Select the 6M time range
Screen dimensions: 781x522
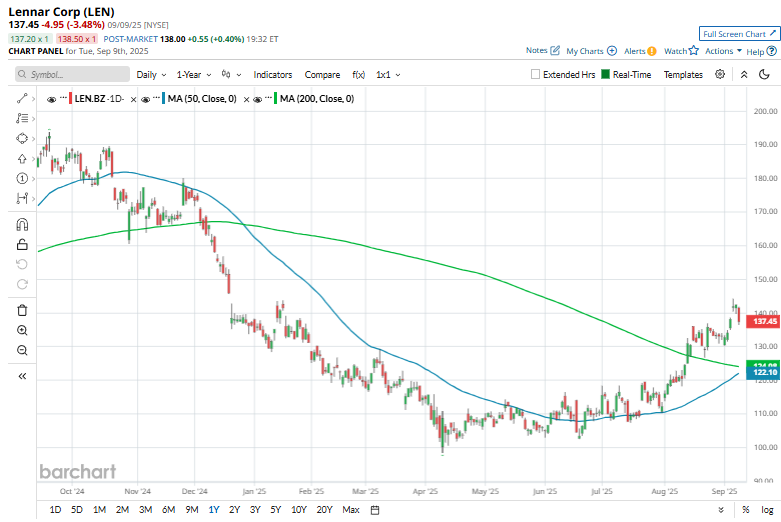point(168,510)
